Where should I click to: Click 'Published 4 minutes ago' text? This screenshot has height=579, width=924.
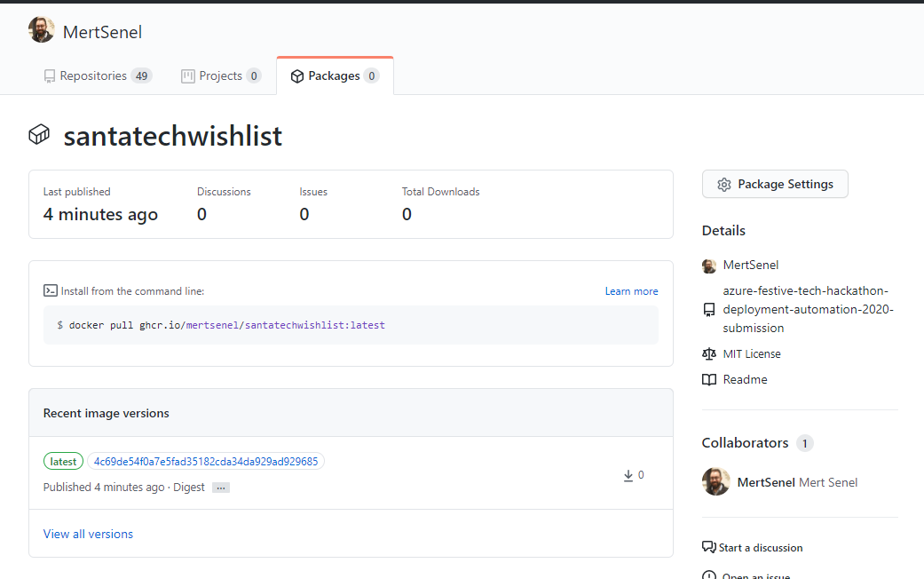coord(104,487)
